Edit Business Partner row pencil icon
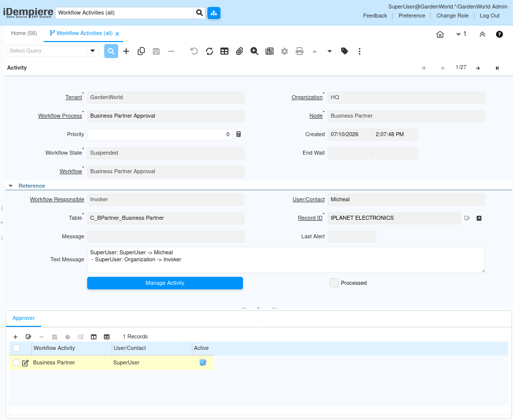This screenshot has height=420, width=513. pyautogui.click(x=25, y=363)
